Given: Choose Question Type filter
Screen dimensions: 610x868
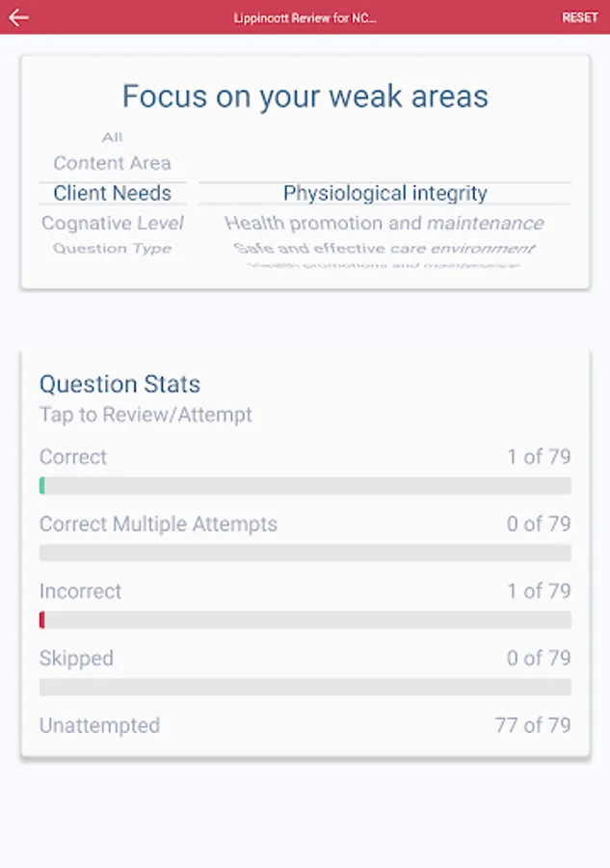Looking at the screenshot, I should click(x=112, y=249).
